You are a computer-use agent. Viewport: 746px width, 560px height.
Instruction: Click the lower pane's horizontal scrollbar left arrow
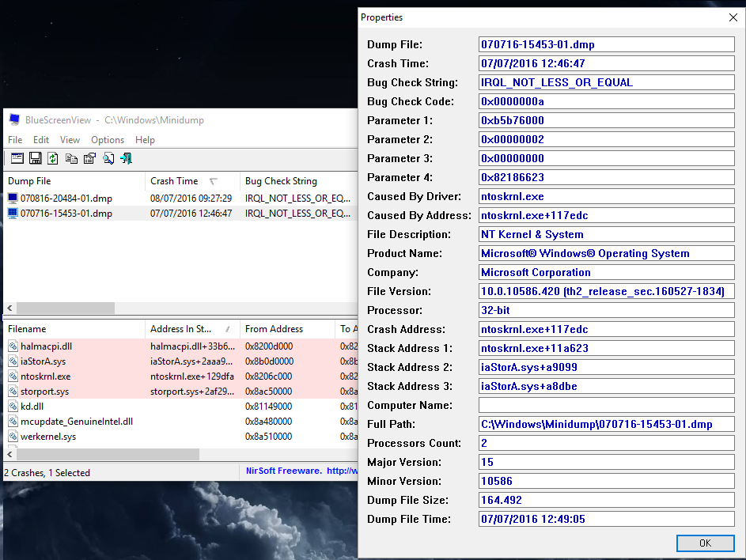[x=9, y=454]
